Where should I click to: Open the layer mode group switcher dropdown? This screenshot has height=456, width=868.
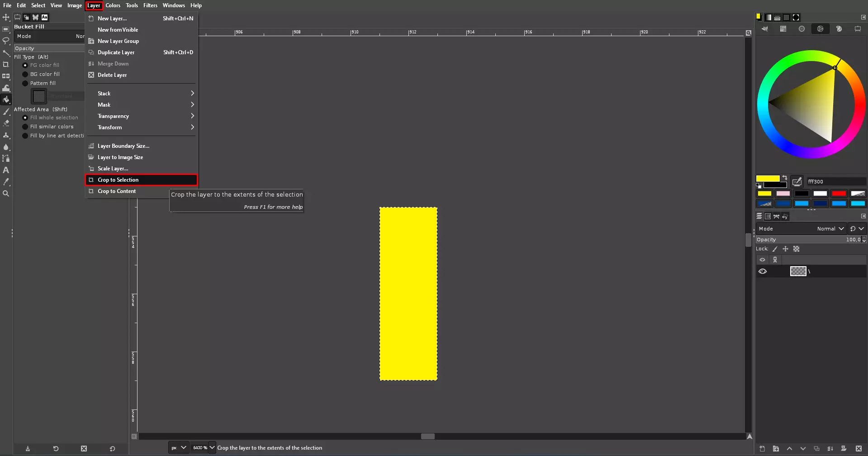857,229
